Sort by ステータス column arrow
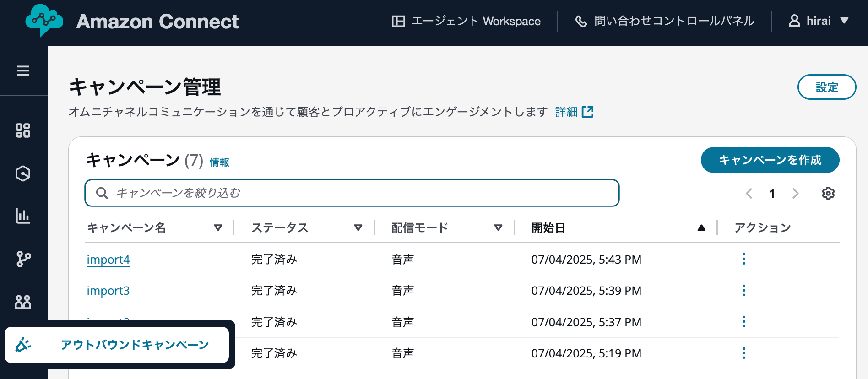This screenshot has width=868, height=379. point(358,227)
